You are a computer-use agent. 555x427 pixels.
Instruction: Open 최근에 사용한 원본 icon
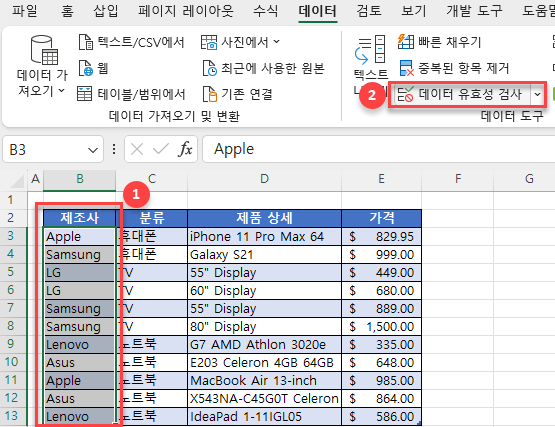click(x=210, y=68)
